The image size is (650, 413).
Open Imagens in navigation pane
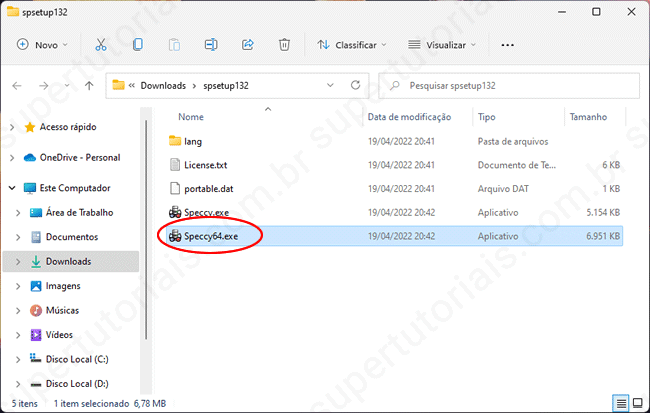tap(63, 286)
